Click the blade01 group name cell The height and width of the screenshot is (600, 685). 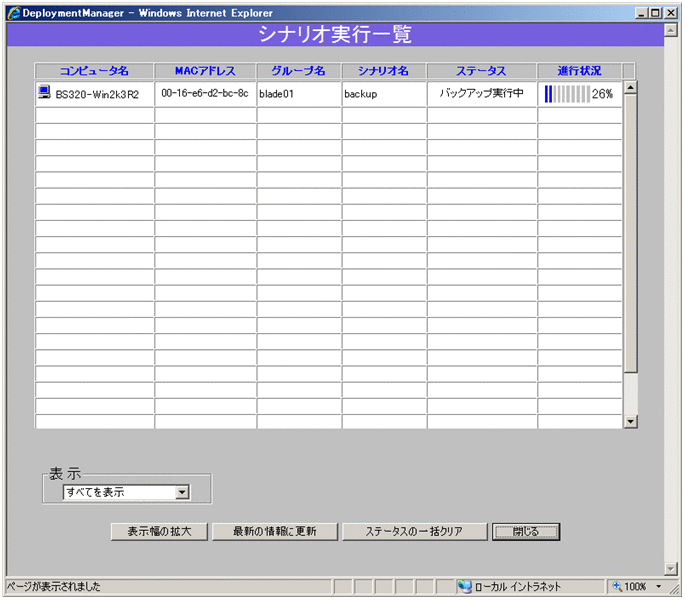pyautogui.click(x=299, y=94)
